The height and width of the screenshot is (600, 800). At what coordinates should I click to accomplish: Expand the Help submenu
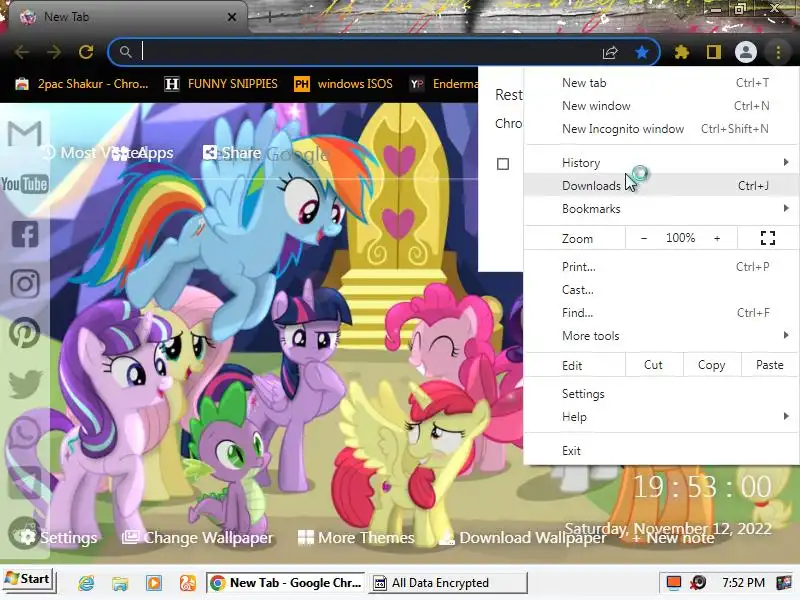pos(661,416)
